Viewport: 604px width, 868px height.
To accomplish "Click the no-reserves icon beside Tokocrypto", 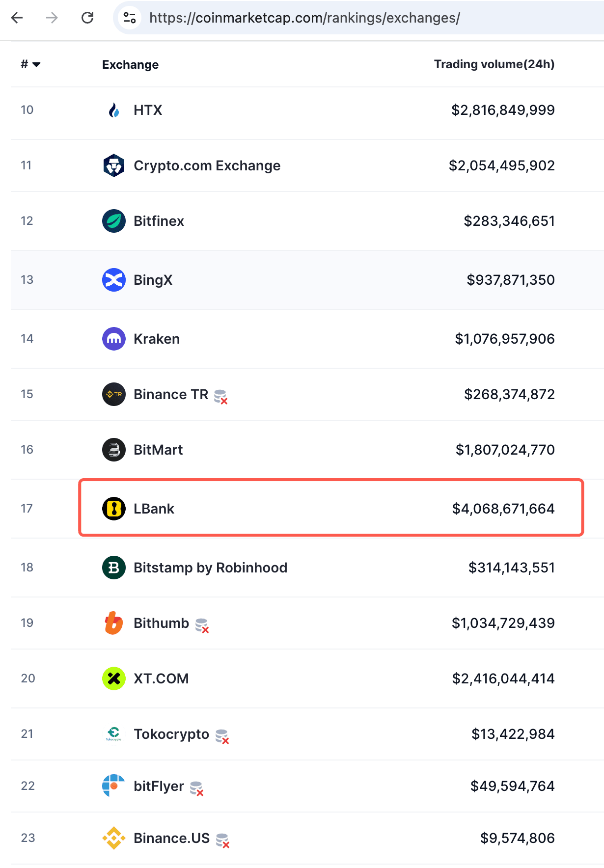I will [x=222, y=736].
